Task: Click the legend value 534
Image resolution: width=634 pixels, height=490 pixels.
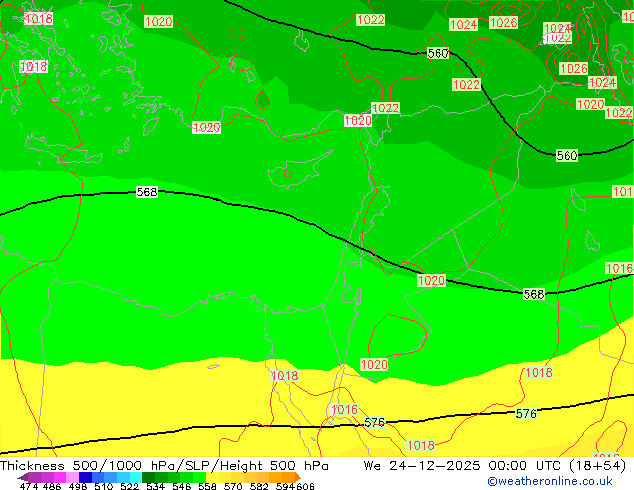Action: 155,486
